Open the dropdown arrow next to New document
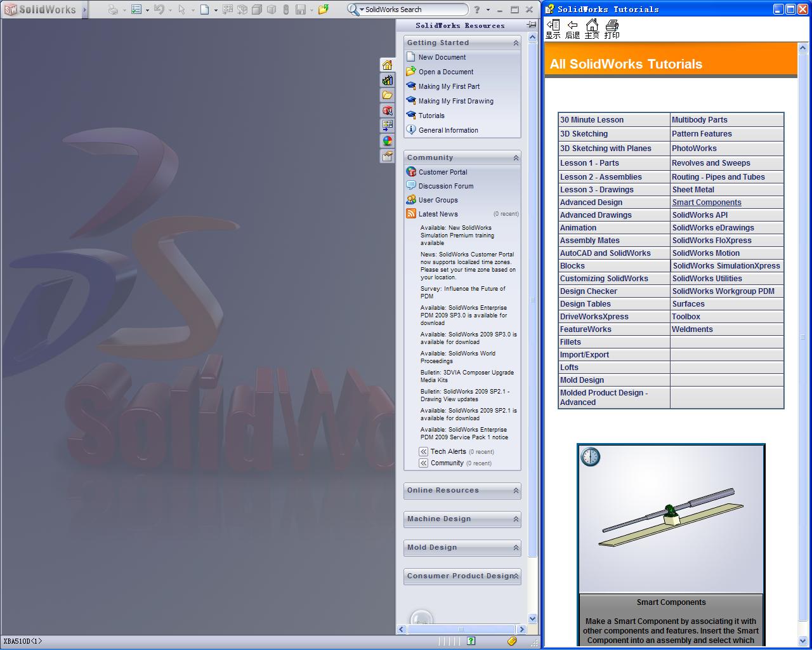The height and width of the screenshot is (650, 812). [216, 10]
